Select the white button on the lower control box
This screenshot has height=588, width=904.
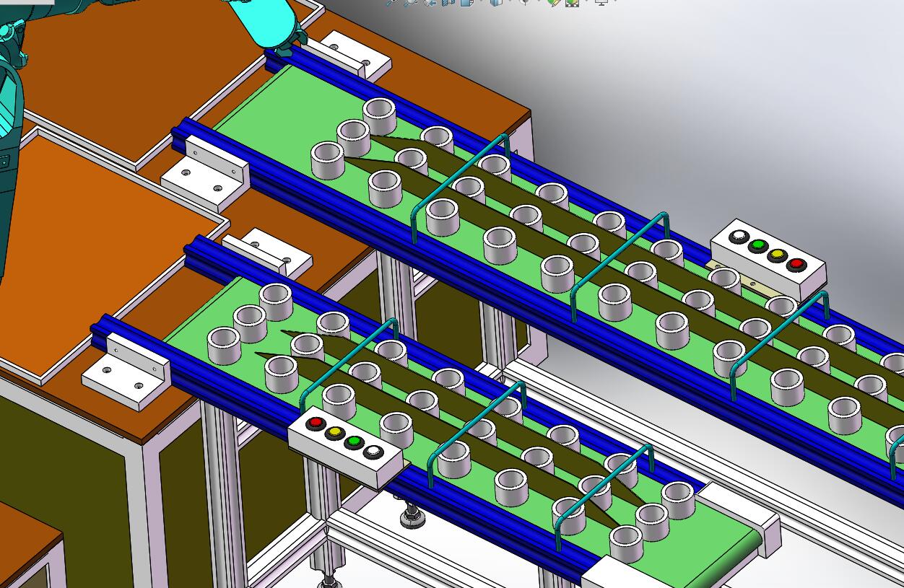click(x=373, y=452)
